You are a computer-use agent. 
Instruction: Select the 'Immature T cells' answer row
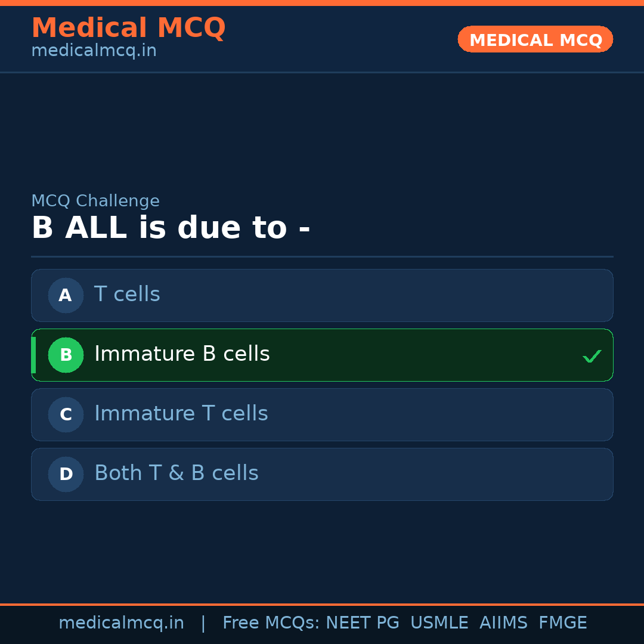[x=322, y=414]
